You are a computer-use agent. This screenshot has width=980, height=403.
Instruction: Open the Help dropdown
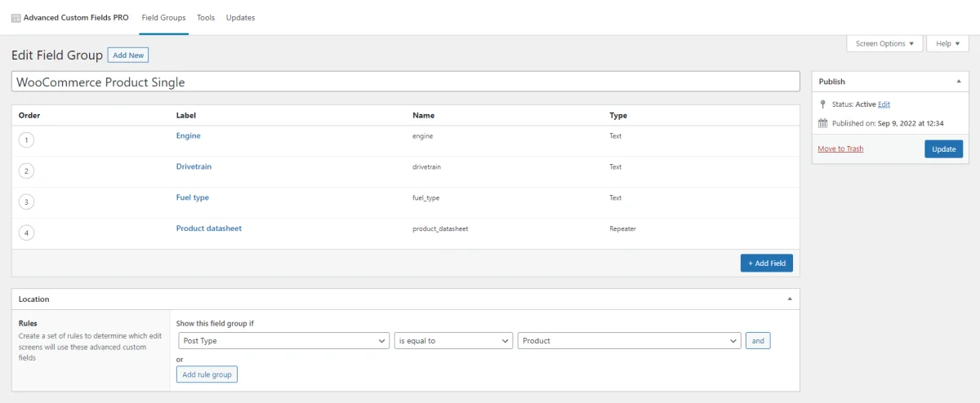click(x=947, y=44)
